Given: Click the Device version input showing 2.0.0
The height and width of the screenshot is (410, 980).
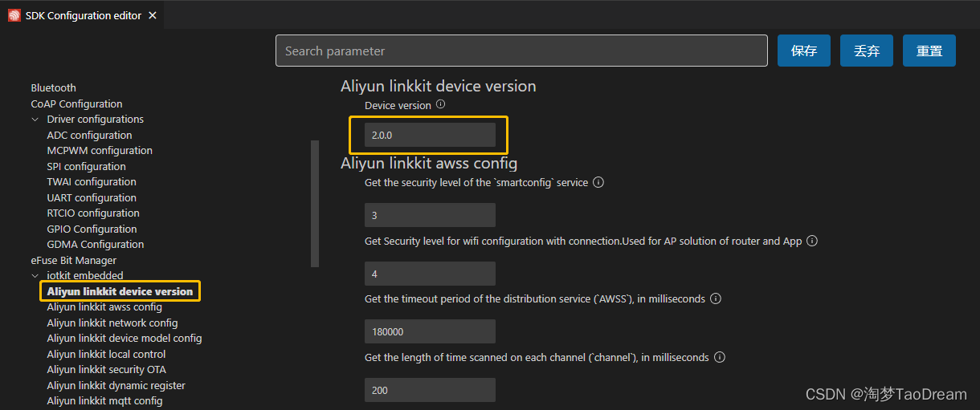Looking at the screenshot, I should (x=430, y=135).
